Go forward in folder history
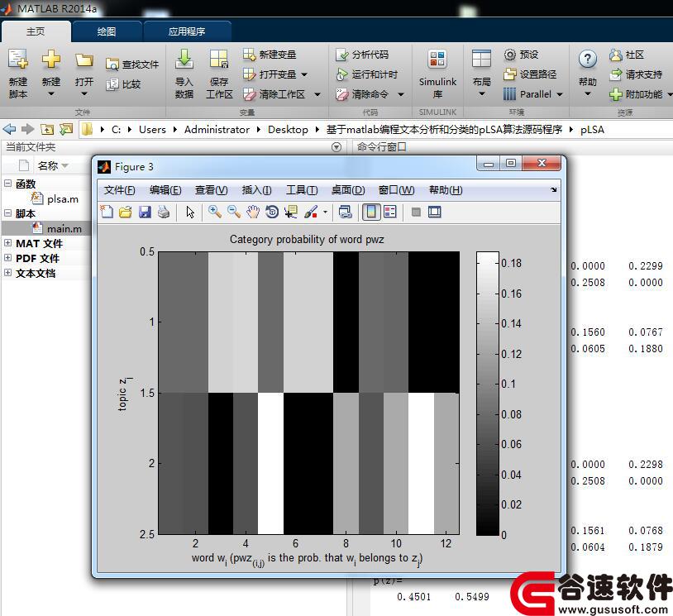Viewport: 673px width, 616px height. pyautogui.click(x=28, y=129)
